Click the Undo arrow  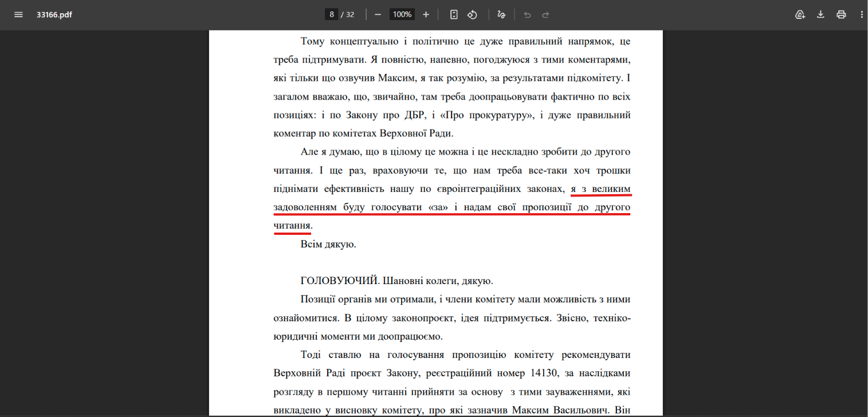click(x=527, y=15)
